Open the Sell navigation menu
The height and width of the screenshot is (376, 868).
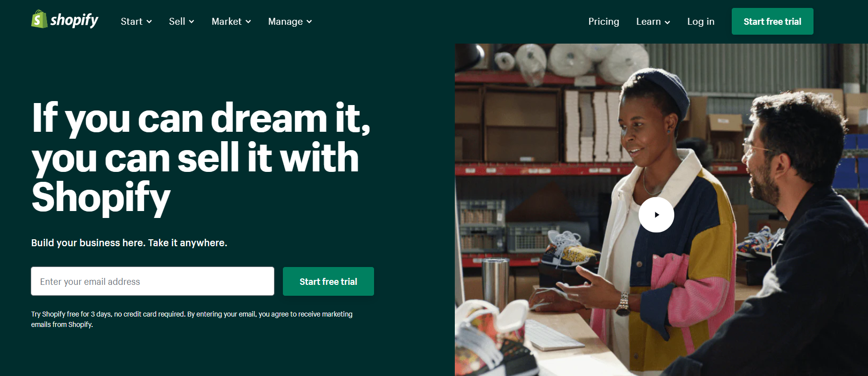181,21
